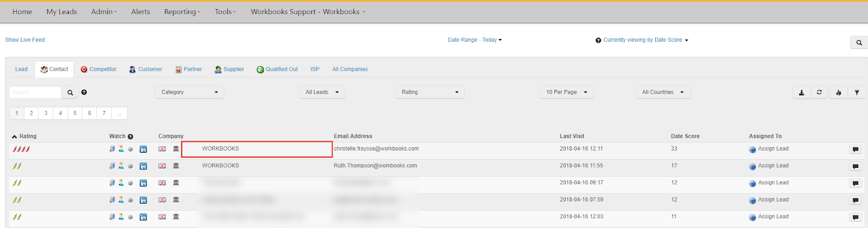Toggle watch dot in christelle.fraysse row

pos(130,149)
